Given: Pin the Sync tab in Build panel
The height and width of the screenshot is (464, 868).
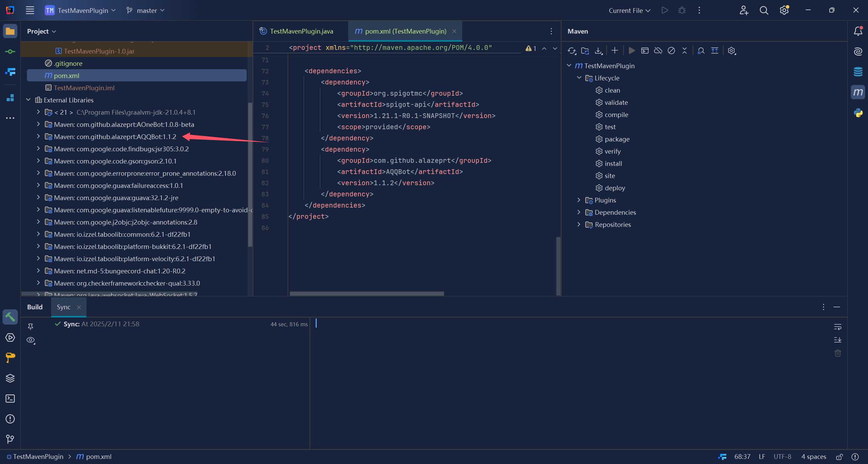Looking at the screenshot, I should pos(30,327).
